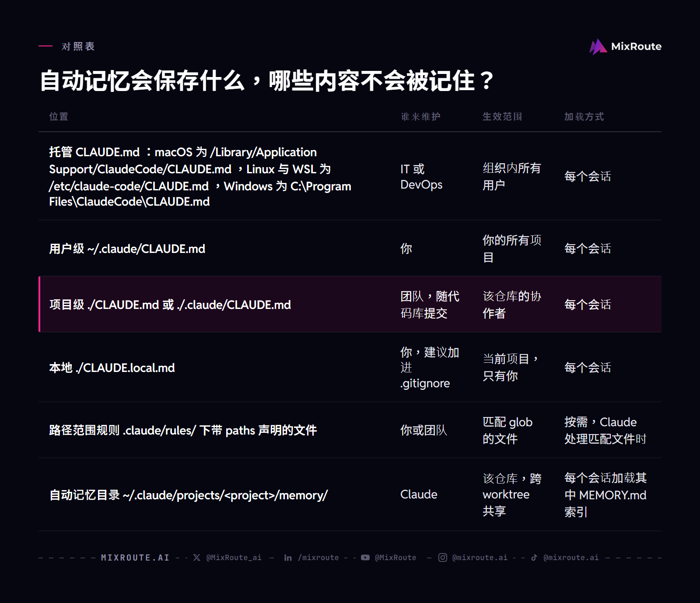Click the MIXROUTE.AI footer text

pyautogui.click(x=135, y=557)
